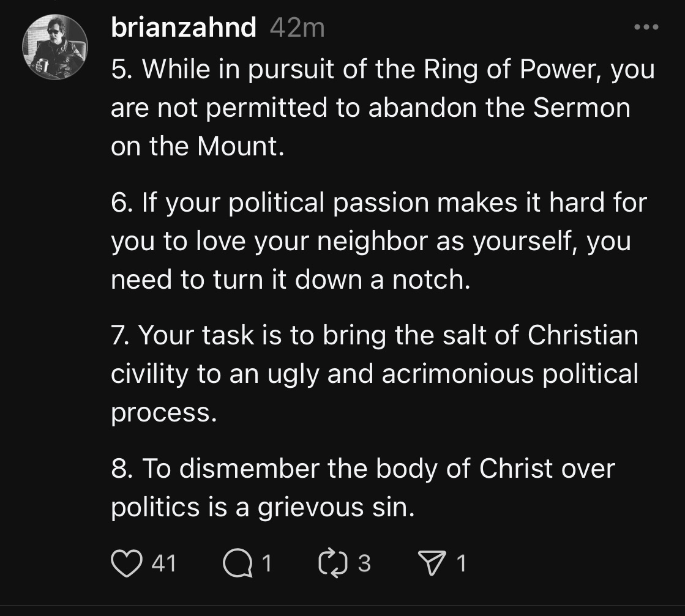Click the paragraph about Christian civility
The height and width of the screenshot is (616, 685).
coord(375,374)
